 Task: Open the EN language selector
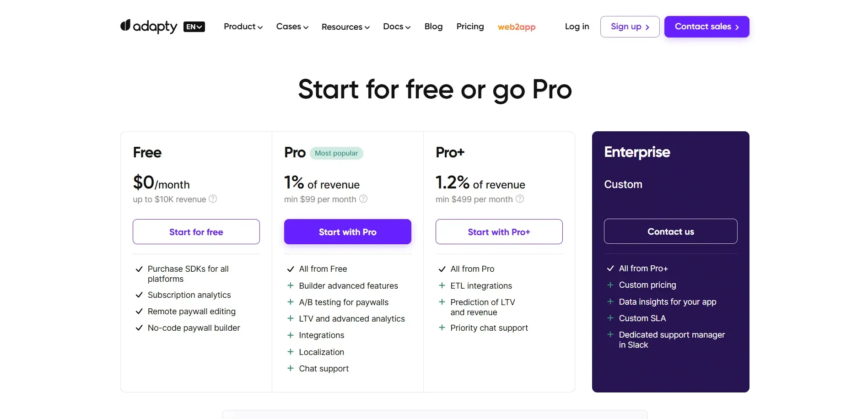point(194,27)
